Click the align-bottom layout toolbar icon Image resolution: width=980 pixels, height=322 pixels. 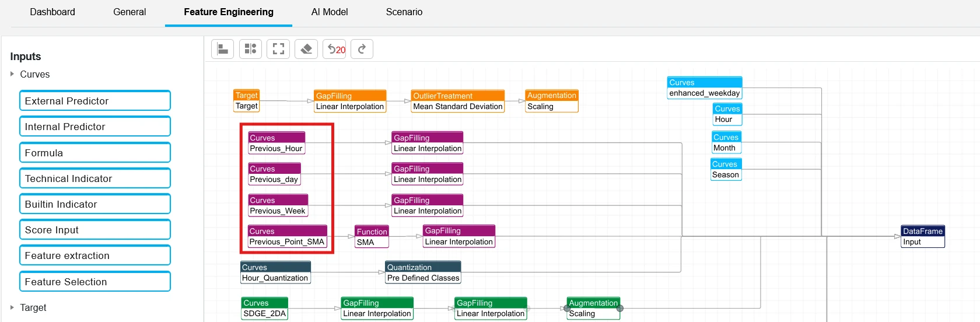[222, 49]
